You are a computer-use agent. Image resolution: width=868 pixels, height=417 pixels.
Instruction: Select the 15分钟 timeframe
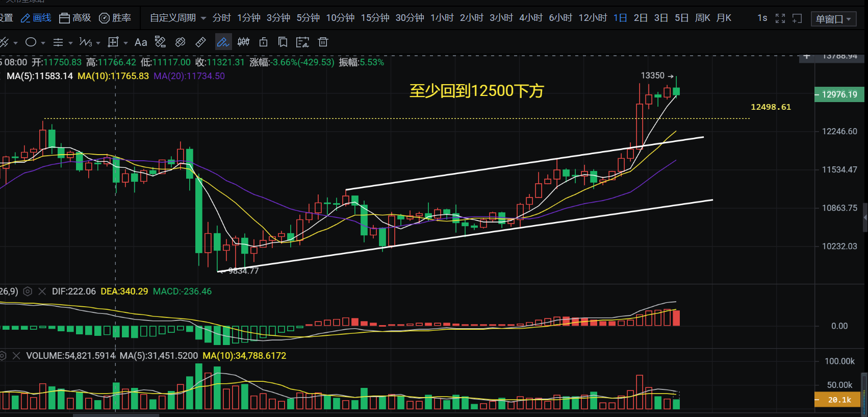pyautogui.click(x=375, y=18)
